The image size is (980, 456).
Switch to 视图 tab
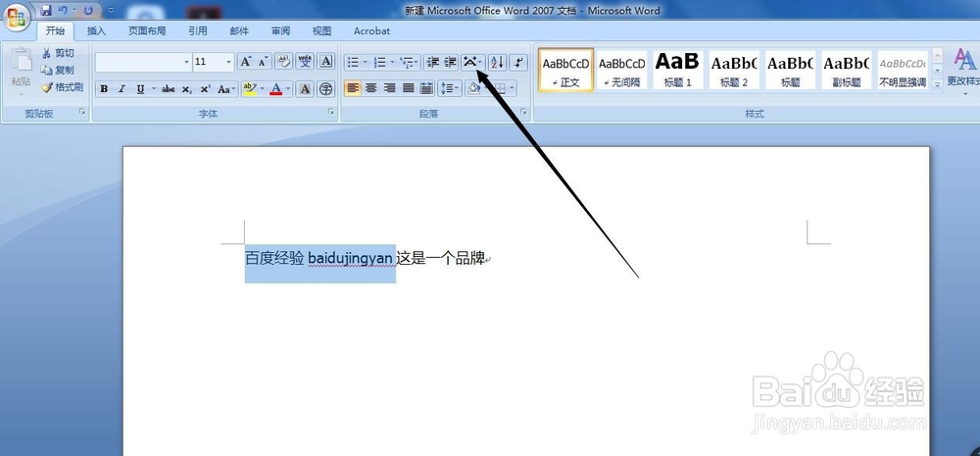pos(321,31)
